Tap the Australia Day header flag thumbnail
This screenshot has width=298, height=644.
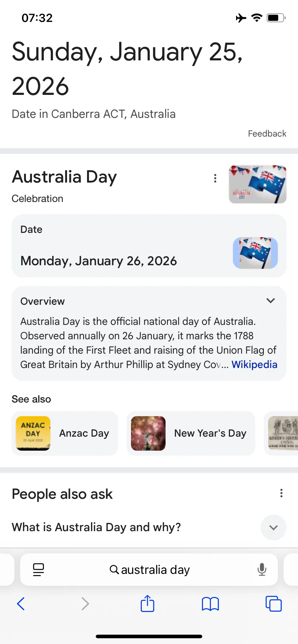pos(258,184)
